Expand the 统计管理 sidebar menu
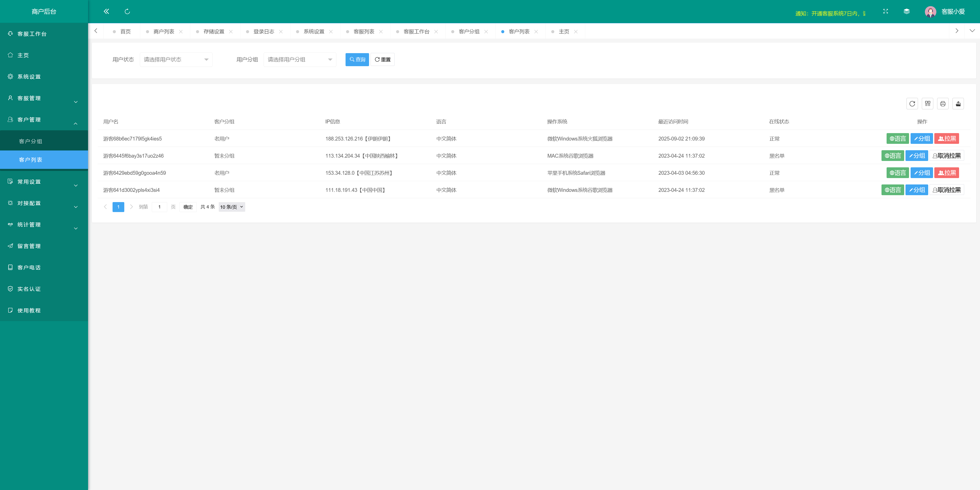 pyautogui.click(x=44, y=225)
